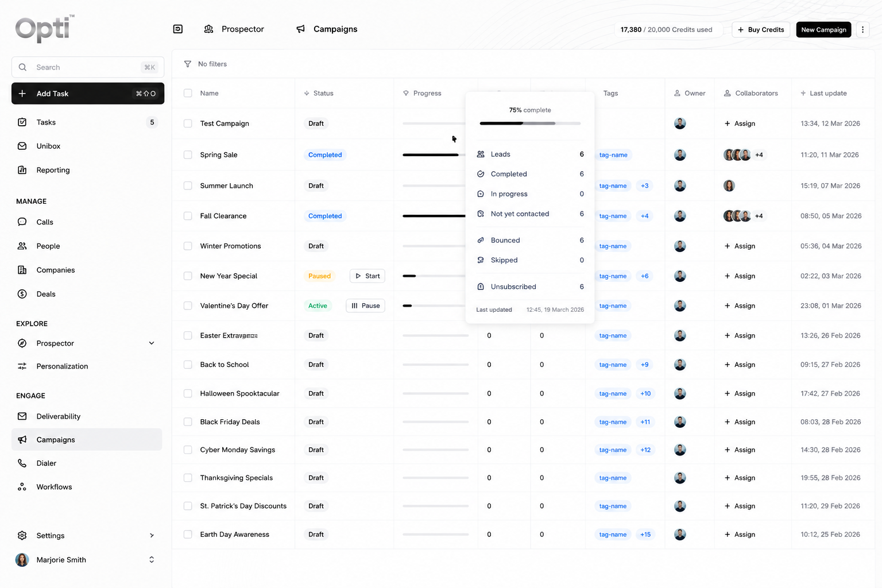The width and height of the screenshot is (882, 588).
Task: Focus the Search input field
Action: [x=88, y=67]
